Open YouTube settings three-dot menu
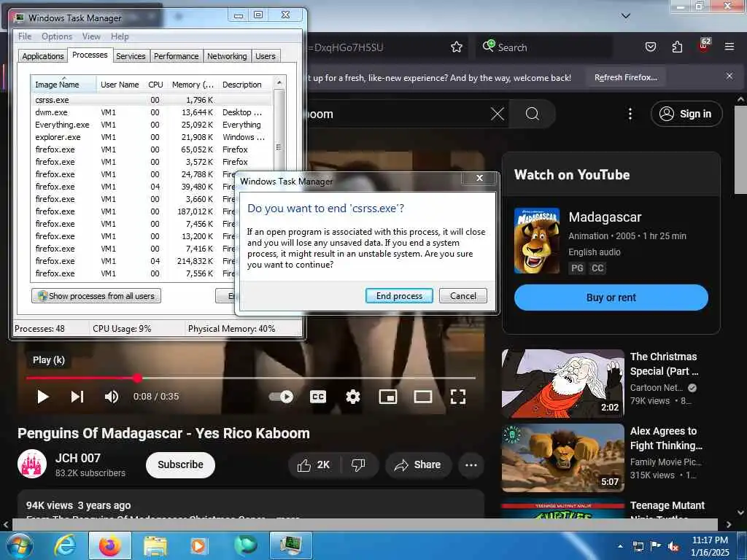The image size is (747, 560). point(630,114)
